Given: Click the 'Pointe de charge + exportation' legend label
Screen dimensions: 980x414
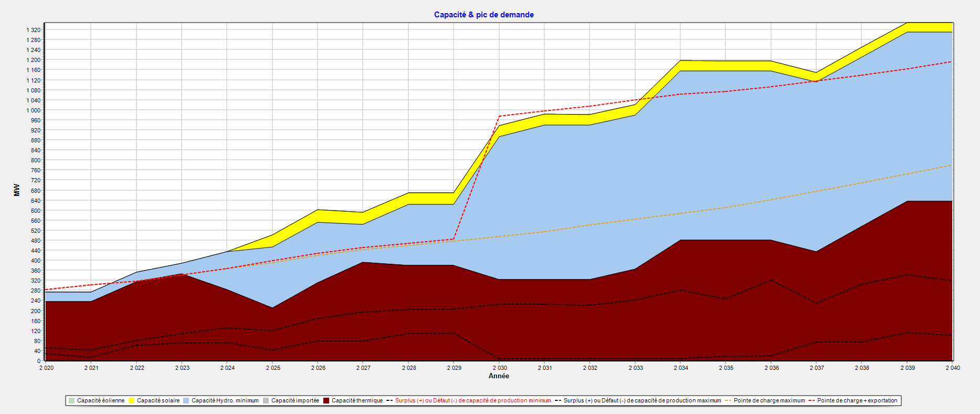Looking at the screenshot, I should pyautogui.click(x=857, y=401).
